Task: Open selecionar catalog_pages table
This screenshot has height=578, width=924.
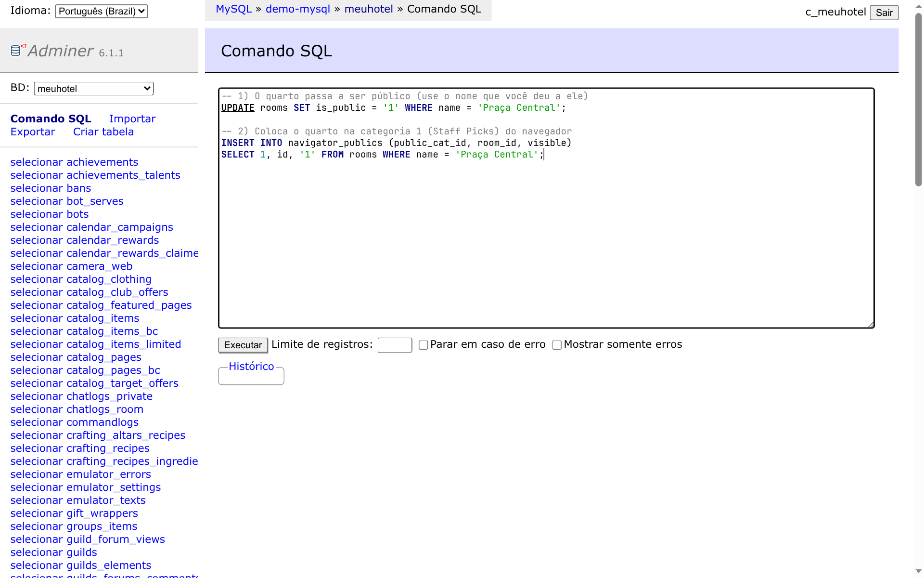Action: point(76,357)
